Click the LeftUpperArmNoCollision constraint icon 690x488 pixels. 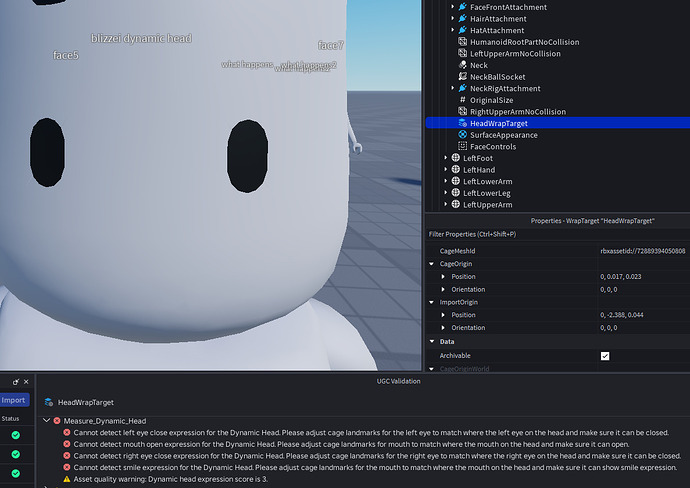tap(462, 53)
